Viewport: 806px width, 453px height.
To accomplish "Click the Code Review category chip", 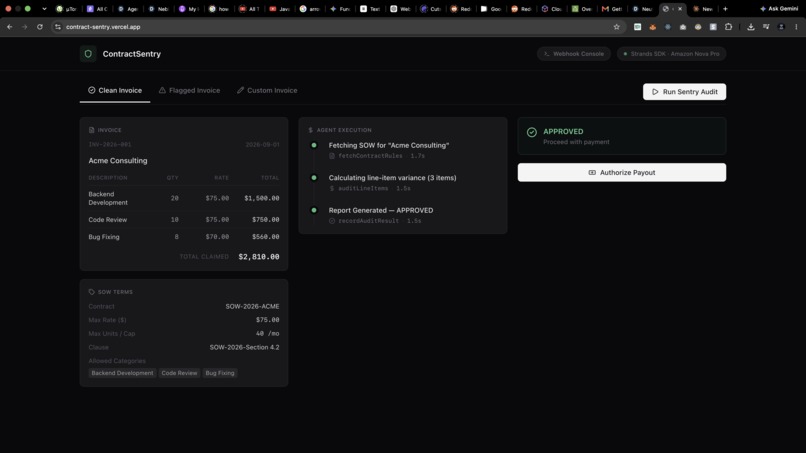I will [179, 373].
